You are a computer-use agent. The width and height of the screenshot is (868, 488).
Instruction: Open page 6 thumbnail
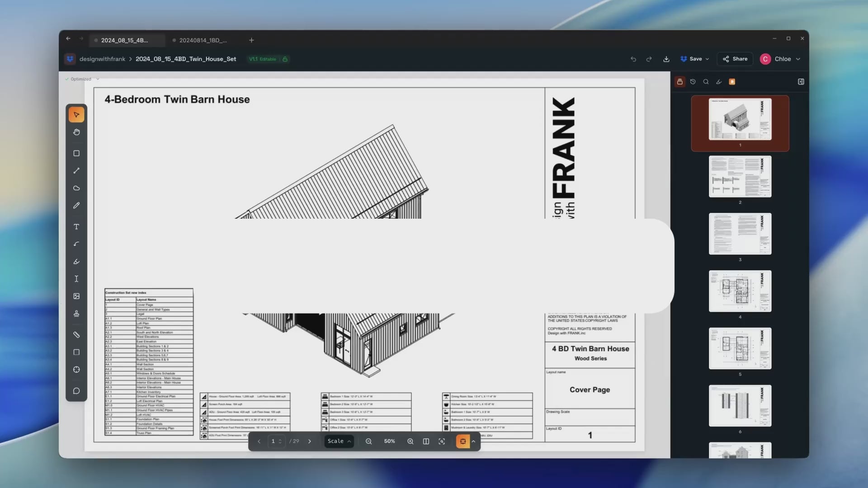(740, 406)
